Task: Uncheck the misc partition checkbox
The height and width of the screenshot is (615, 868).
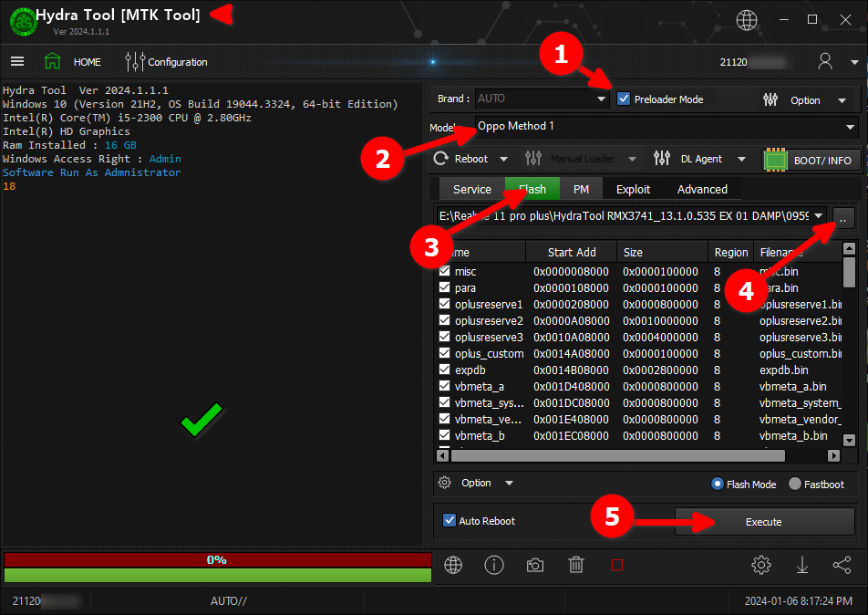Action: pos(444,271)
